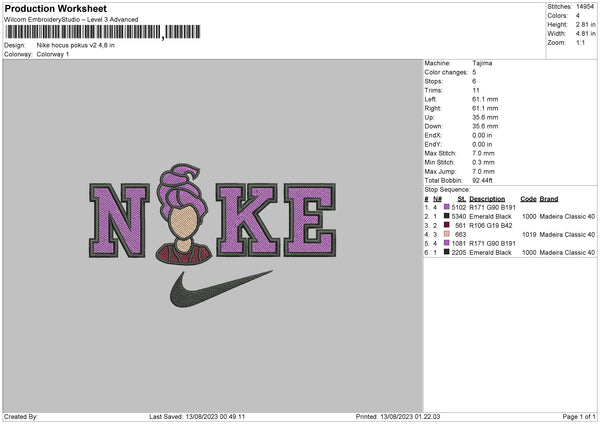Click the Nike swoosh in the design preview

tap(221, 289)
